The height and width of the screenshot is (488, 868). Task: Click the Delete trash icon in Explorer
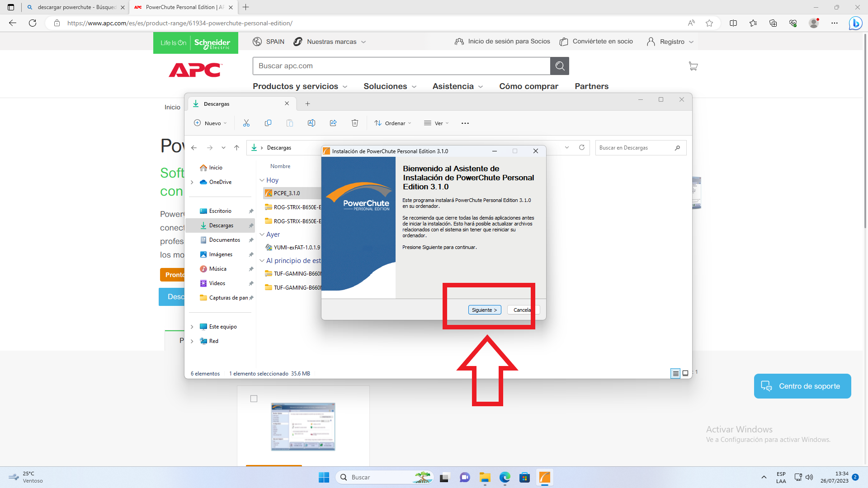355,123
